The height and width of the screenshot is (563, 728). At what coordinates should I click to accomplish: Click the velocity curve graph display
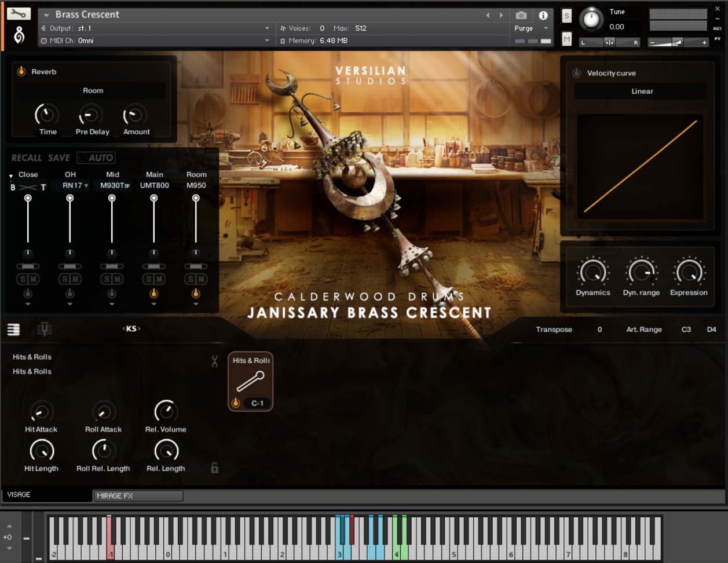point(641,167)
